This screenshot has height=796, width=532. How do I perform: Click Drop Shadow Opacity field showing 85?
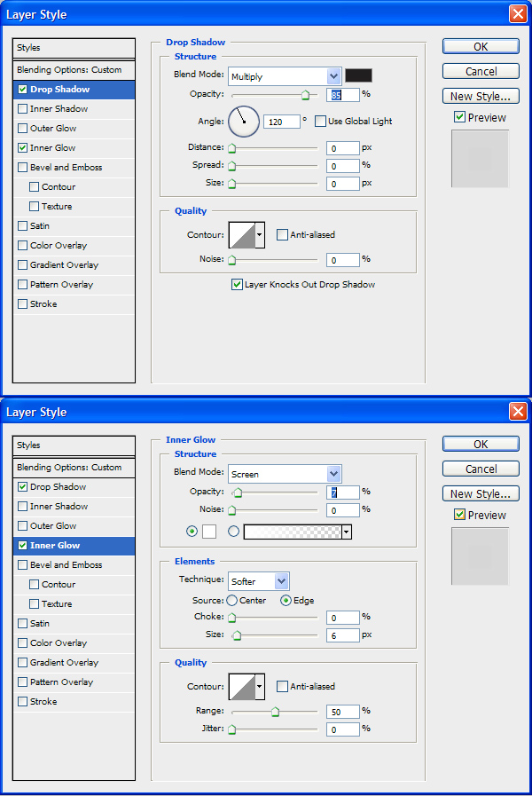[343, 95]
